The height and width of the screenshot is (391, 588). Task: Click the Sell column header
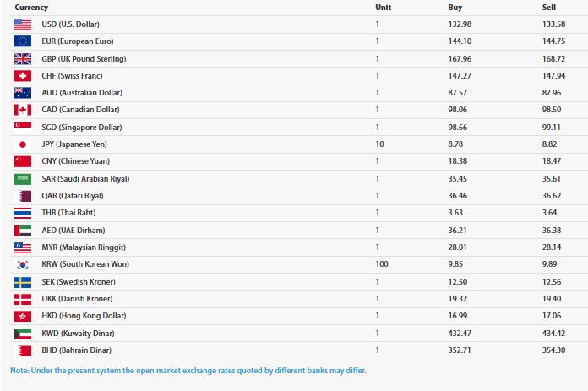click(549, 8)
